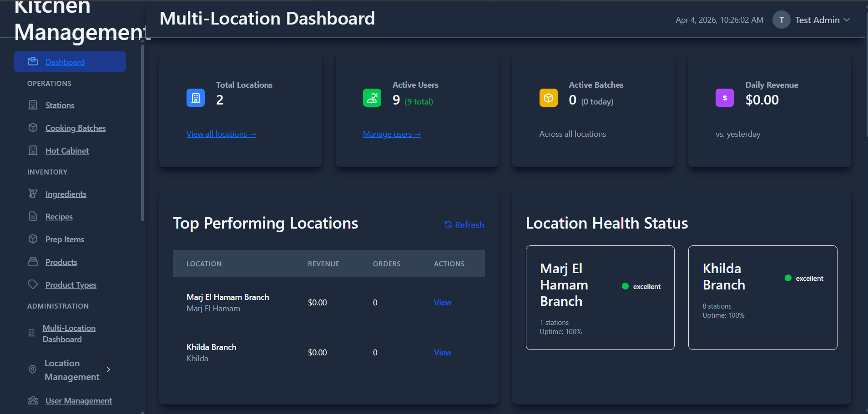The height and width of the screenshot is (414, 868).
Task: Click the LOCATION column header
Action: tap(204, 263)
